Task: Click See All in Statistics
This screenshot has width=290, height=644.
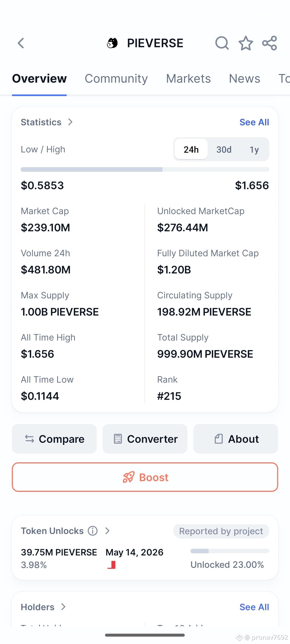Action: point(254,122)
